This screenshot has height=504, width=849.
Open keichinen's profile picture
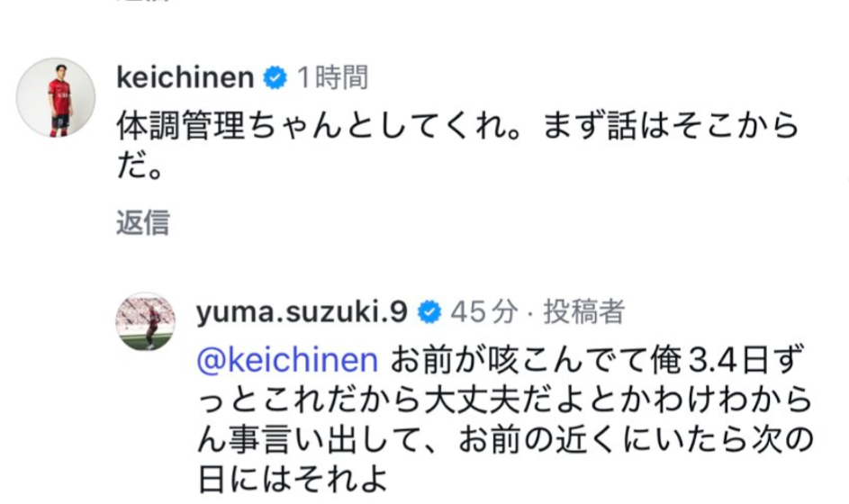coord(56,97)
